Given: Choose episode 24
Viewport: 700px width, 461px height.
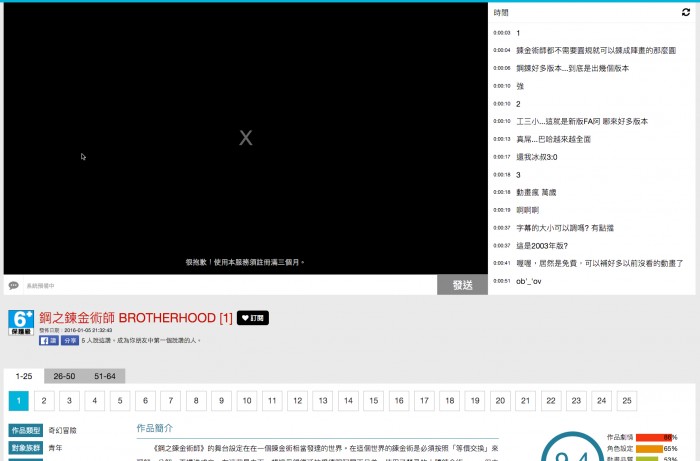Looking at the screenshot, I should tap(602, 401).
